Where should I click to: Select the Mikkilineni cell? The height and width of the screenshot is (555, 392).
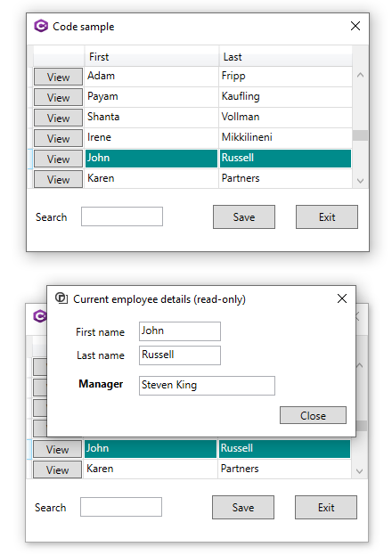(x=285, y=138)
